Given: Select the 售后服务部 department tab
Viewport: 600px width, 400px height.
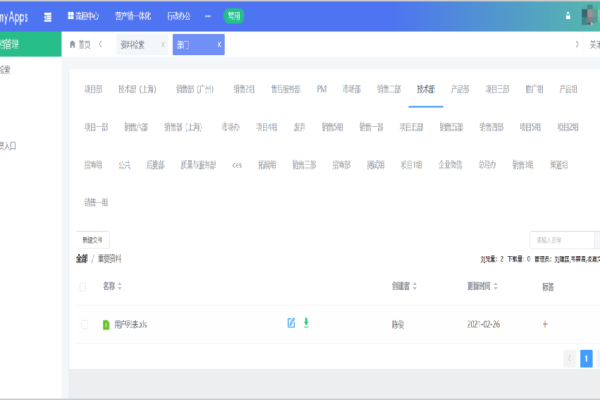Looking at the screenshot, I should [x=286, y=89].
